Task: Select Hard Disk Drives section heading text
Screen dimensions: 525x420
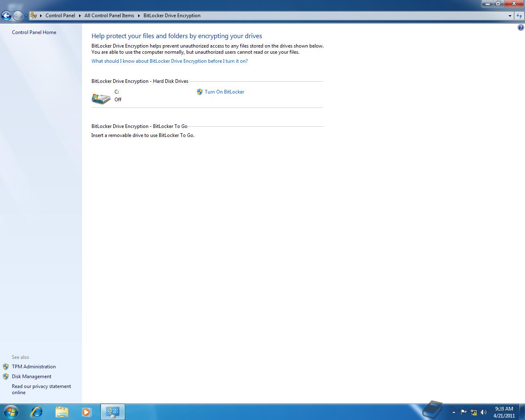Action: [140, 81]
